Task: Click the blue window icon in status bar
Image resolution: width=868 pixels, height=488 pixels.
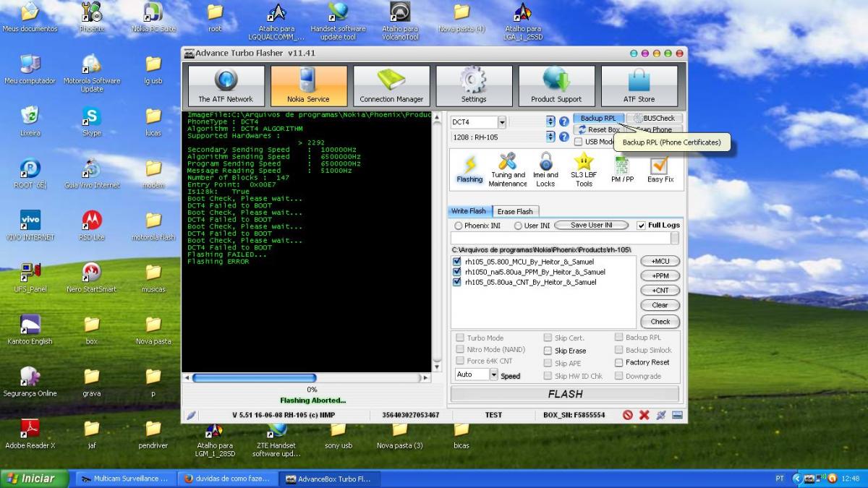Action: 677,415
